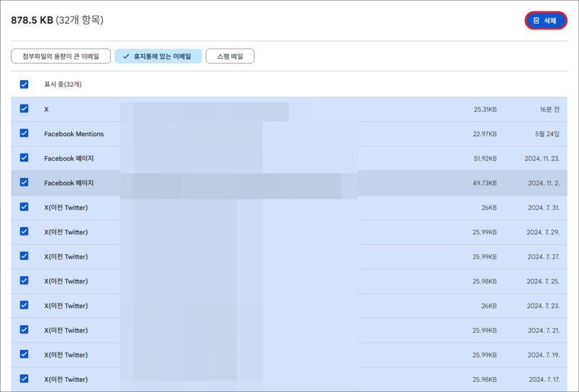Click the 51.92KB size of Facebook 페이지 email
This screenshot has width=579, height=392.
[x=485, y=159]
